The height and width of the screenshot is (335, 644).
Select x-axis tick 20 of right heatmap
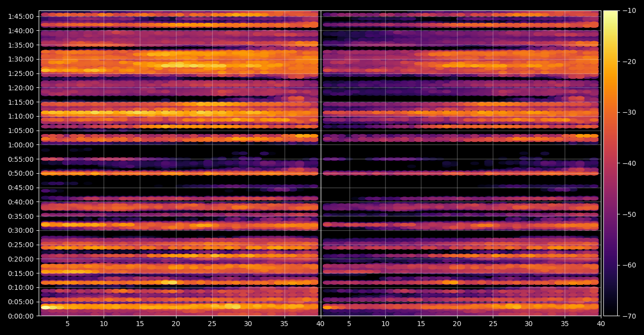457,324
